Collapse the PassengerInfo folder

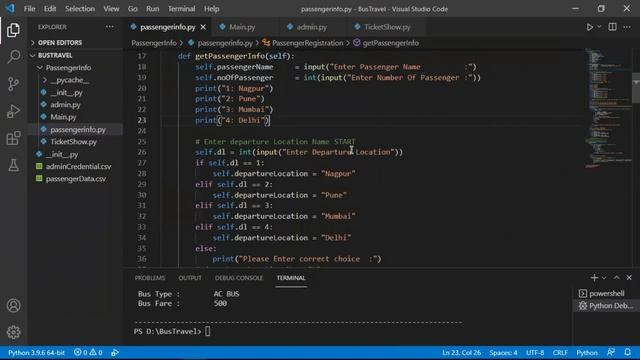pyautogui.click(x=76, y=67)
